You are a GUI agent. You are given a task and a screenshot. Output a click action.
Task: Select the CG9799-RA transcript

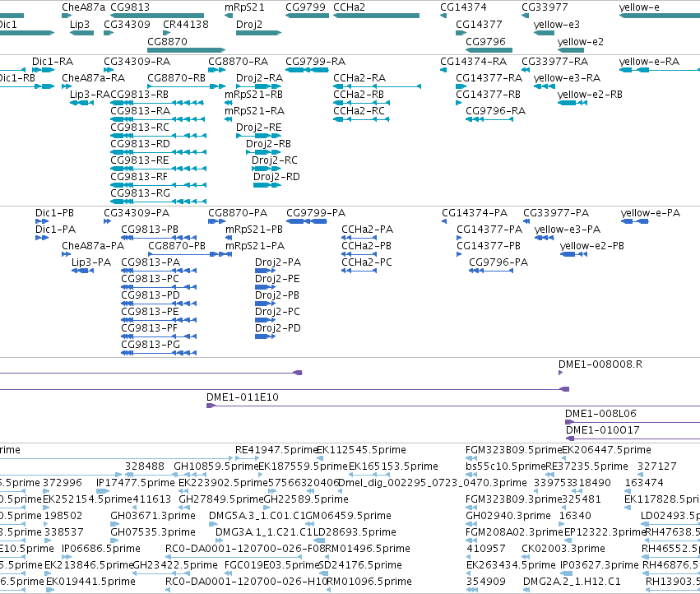307,70
